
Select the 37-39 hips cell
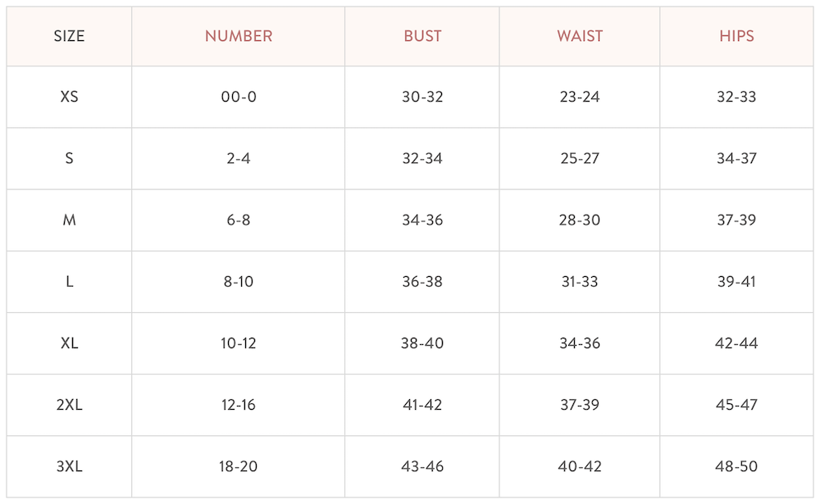737,220
